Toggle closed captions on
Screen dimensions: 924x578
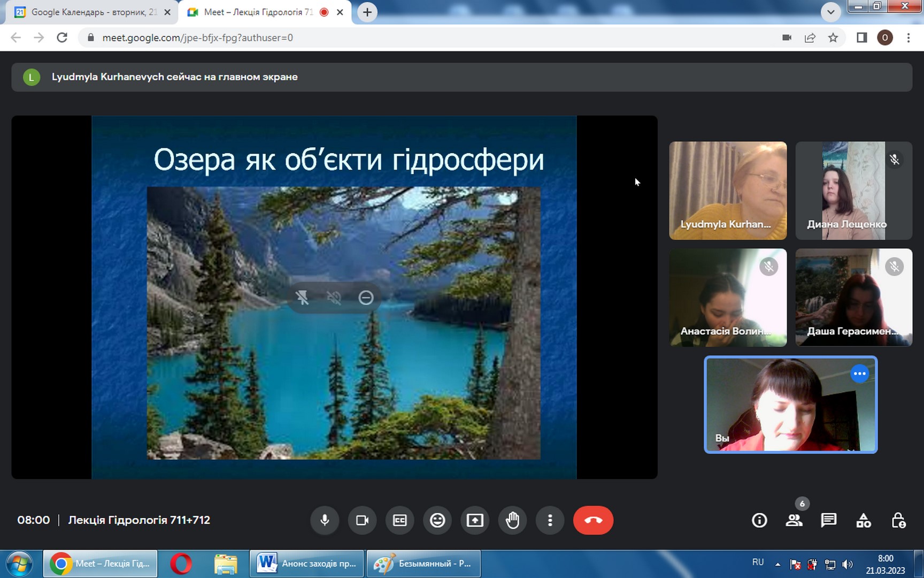coord(400,520)
